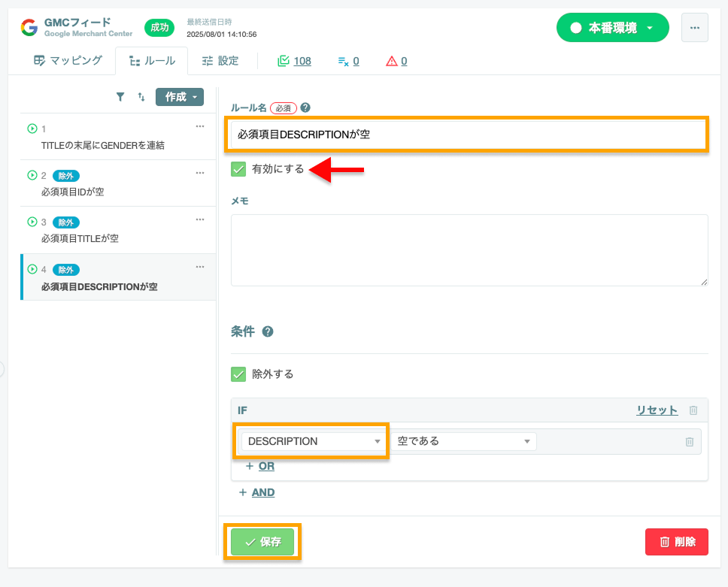
Task: Open the more options button at top right
Action: click(x=695, y=28)
